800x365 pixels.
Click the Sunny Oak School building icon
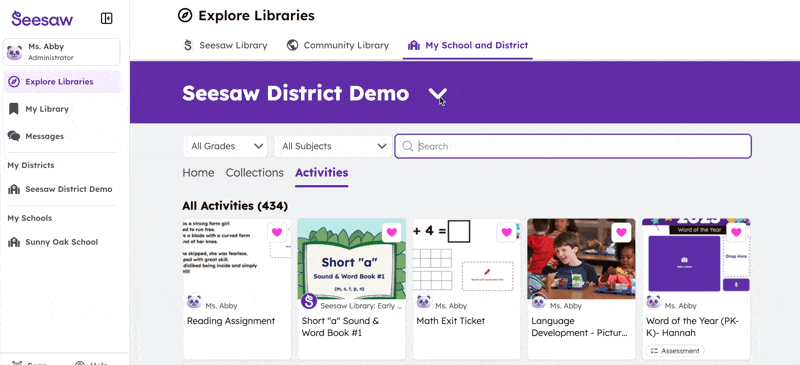[14, 242]
